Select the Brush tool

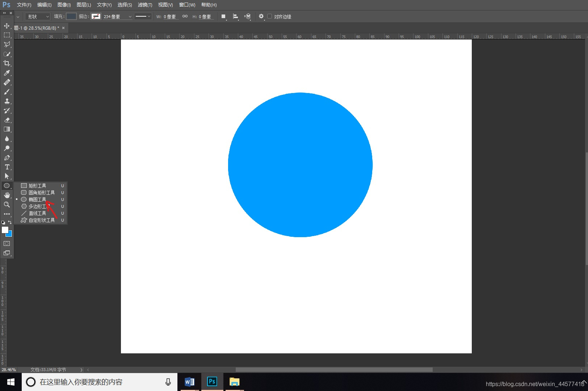[x=7, y=92]
